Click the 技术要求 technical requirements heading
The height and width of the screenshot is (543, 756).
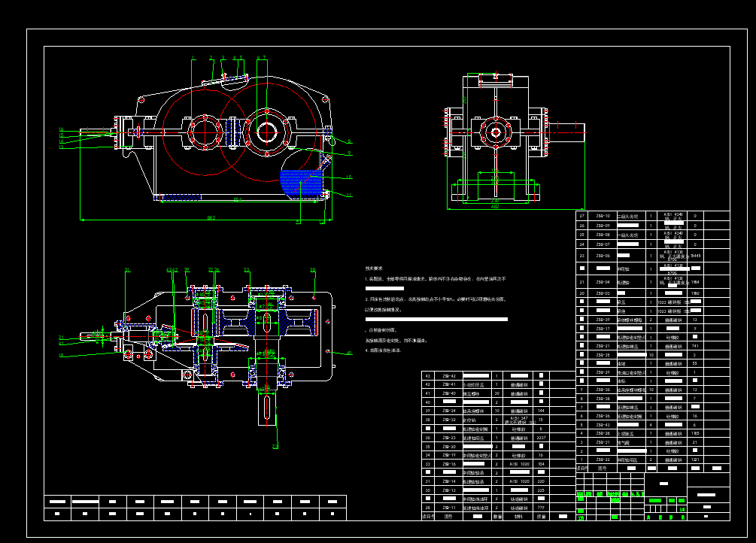375,268
